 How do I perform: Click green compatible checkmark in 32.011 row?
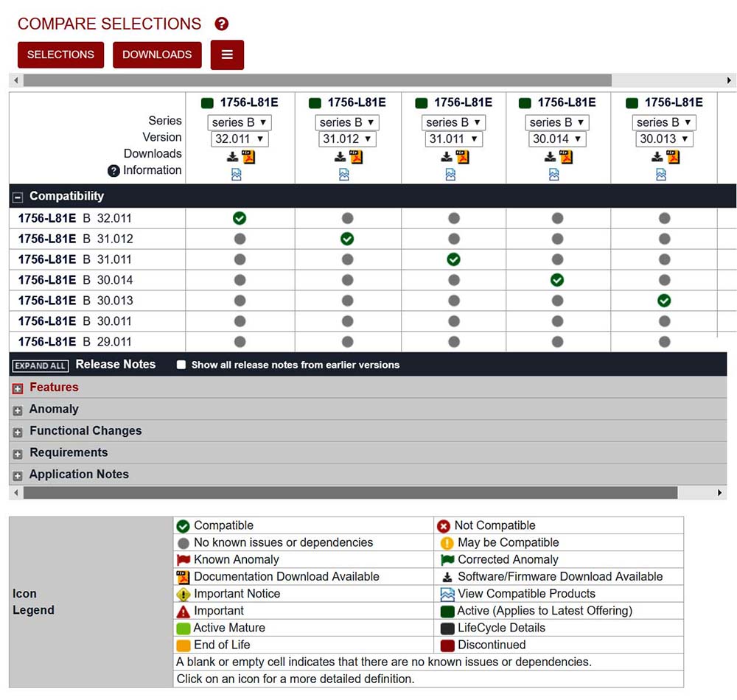coord(240,218)
